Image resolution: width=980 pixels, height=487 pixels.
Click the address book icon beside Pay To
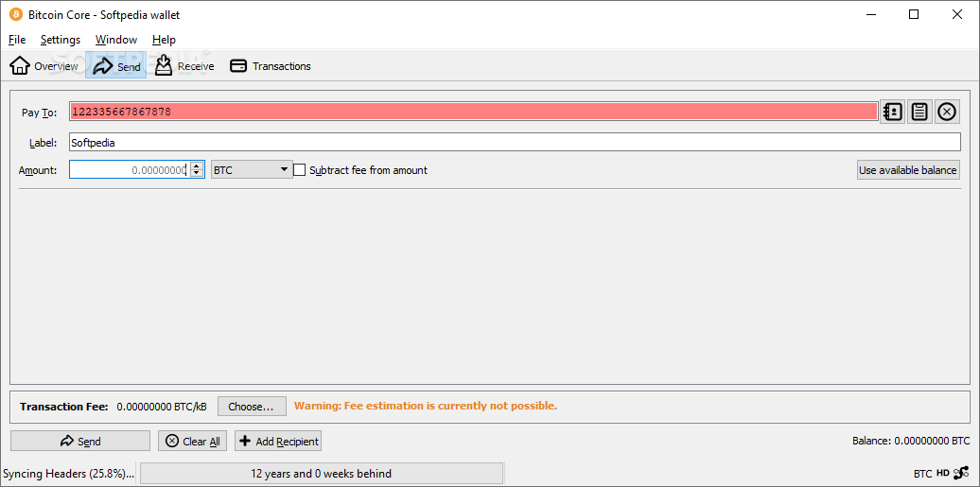(893, 112)
